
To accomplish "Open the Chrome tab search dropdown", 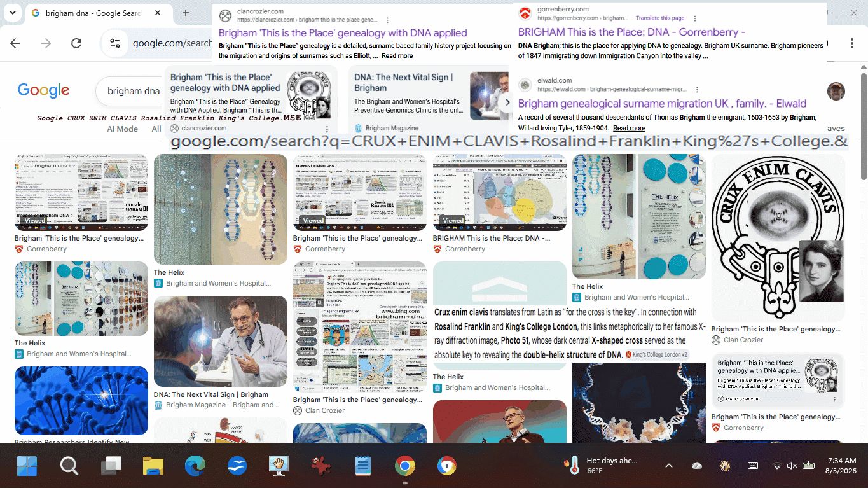I will click(13, 13).
